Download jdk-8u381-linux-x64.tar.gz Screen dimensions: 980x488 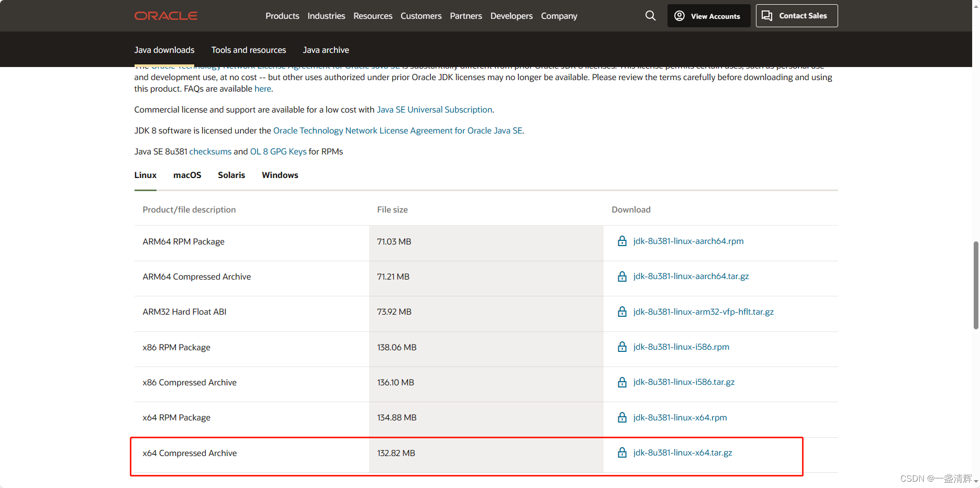(x=683, y=452)
